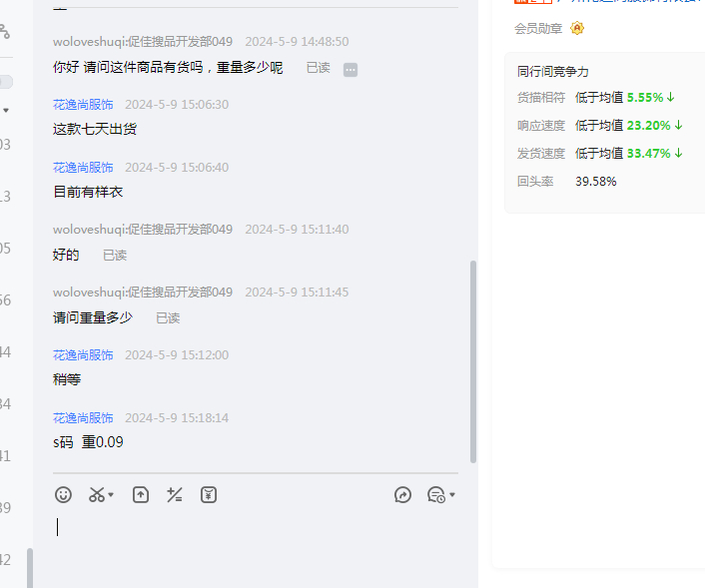Toggle the switch in the left sidebar

point(5,82)
